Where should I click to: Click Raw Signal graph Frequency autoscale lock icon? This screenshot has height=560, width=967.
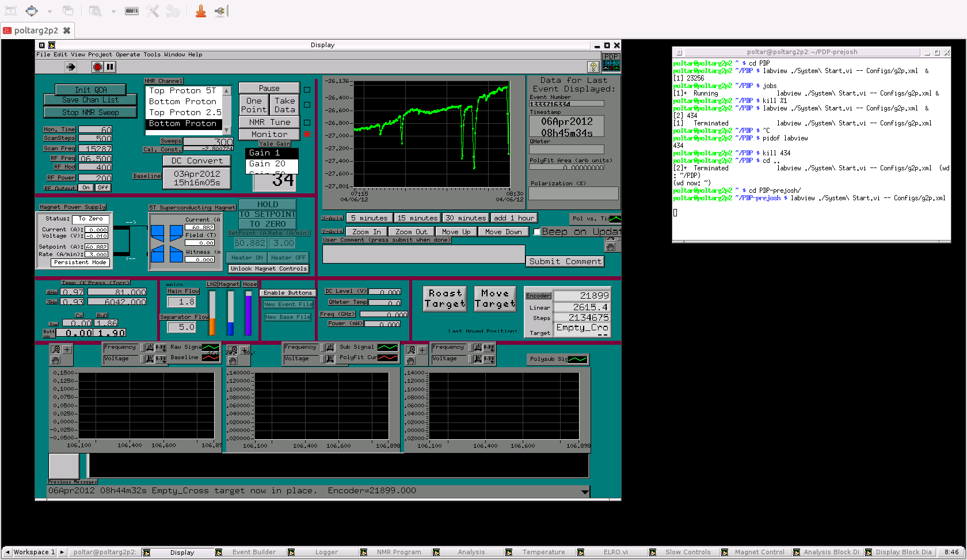click(x=150, y=348)
